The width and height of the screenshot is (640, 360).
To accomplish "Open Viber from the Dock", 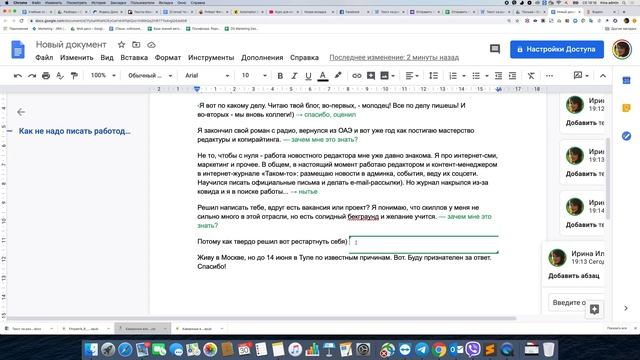I will pyautogui.click(x=473, y=349).
